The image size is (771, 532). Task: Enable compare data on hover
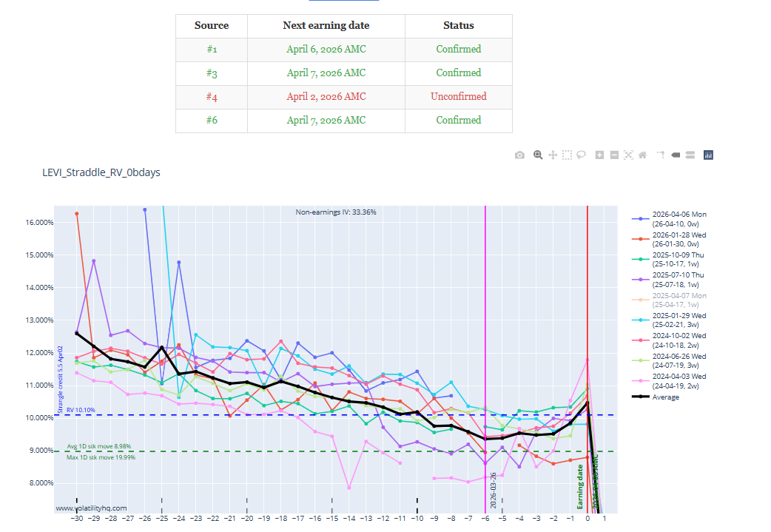coord(690,155)
